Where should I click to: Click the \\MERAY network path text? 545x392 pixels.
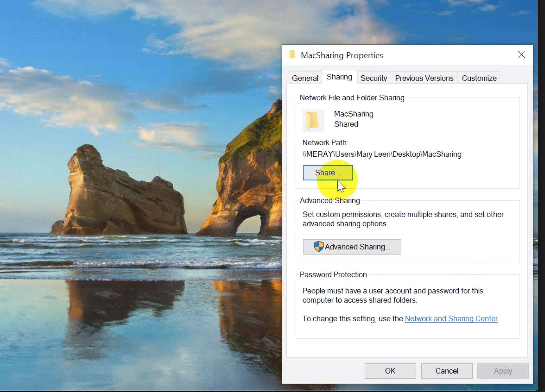(x=382, y=154)
